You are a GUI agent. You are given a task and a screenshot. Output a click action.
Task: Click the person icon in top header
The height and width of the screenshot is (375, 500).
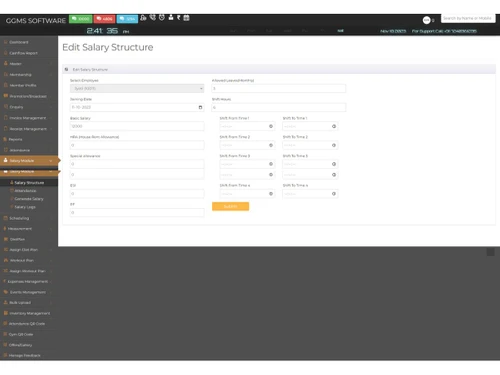[171, 17]
